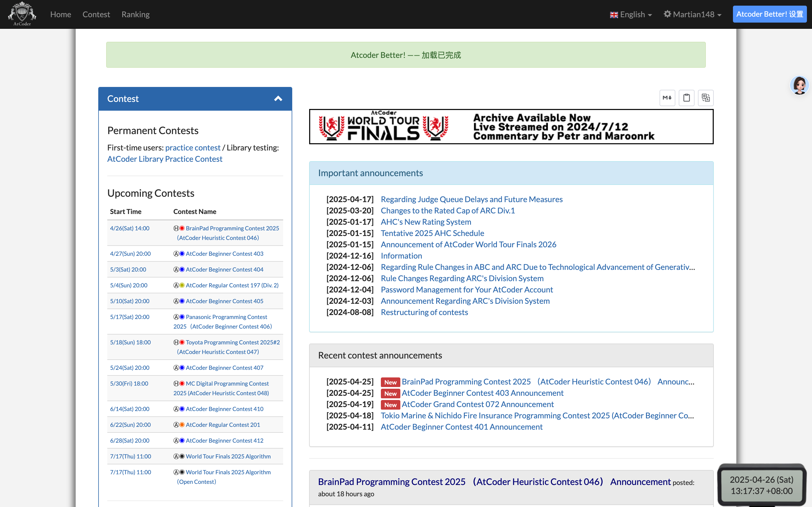Screen dimensions: 812x507
Task: Click the 4/26(Sat) 14:00 start time
Action: click(130, 228)
